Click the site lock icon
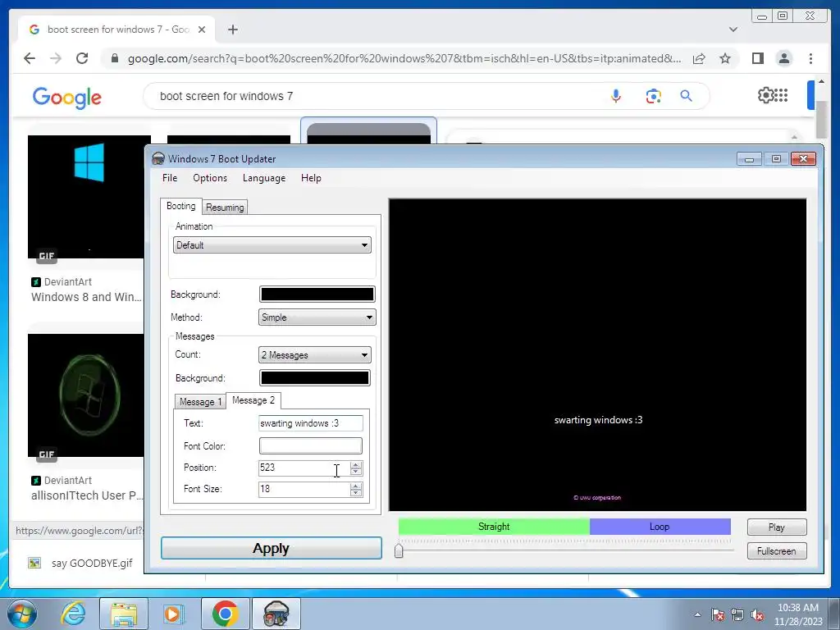Viewport: 840px width, 630px height. click(114, 58)
